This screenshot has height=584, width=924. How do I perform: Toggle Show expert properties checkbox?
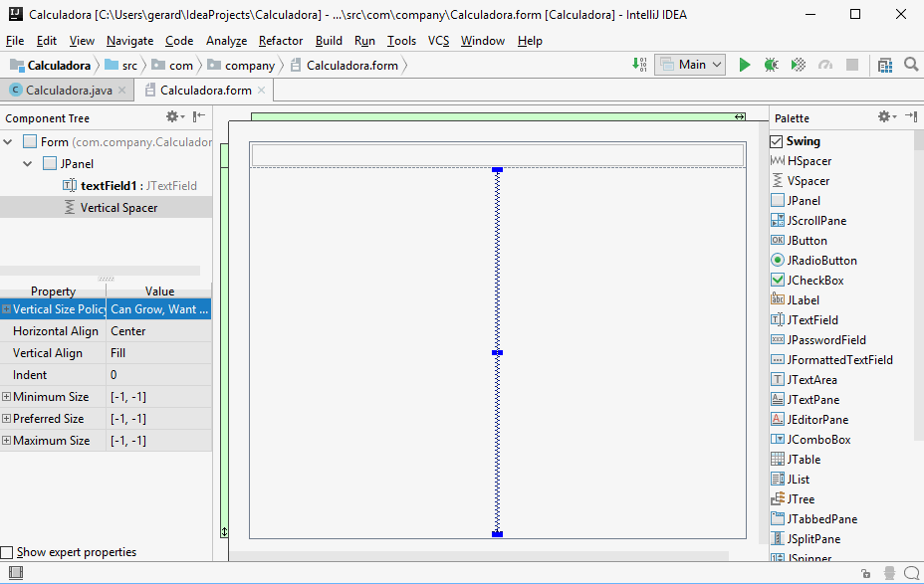[8, 552]
